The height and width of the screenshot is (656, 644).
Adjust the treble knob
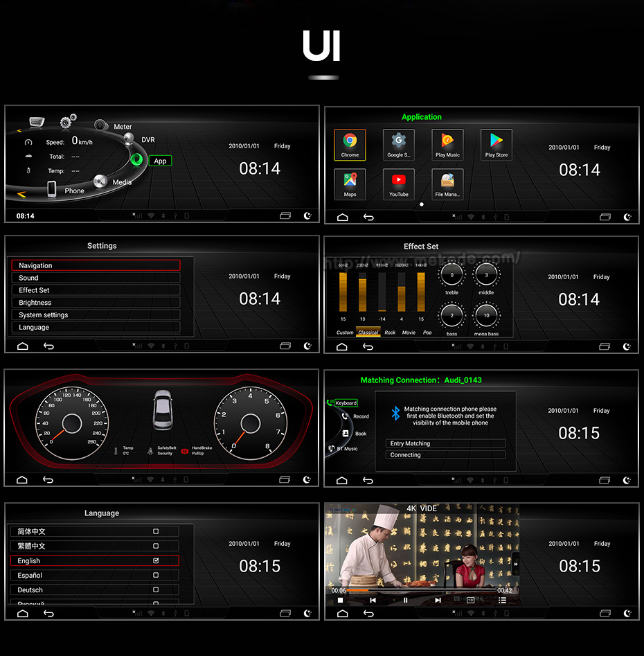point(451,275)
